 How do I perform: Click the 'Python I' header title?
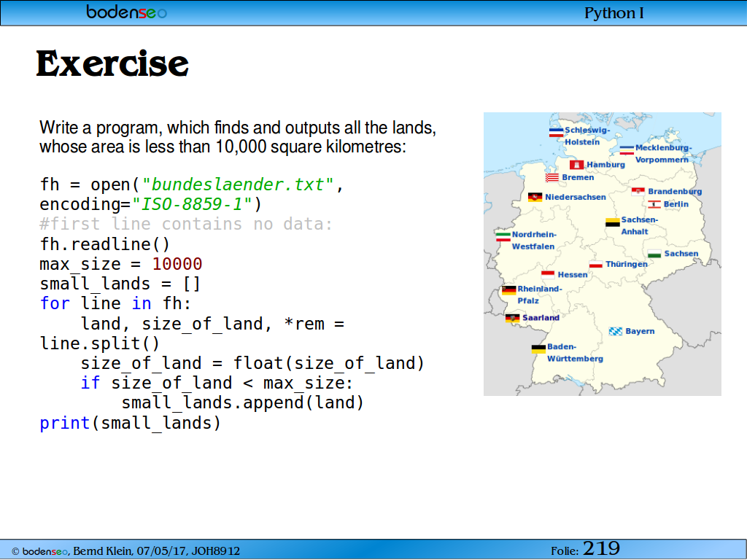pyautogui.click(x=614, y=13)
